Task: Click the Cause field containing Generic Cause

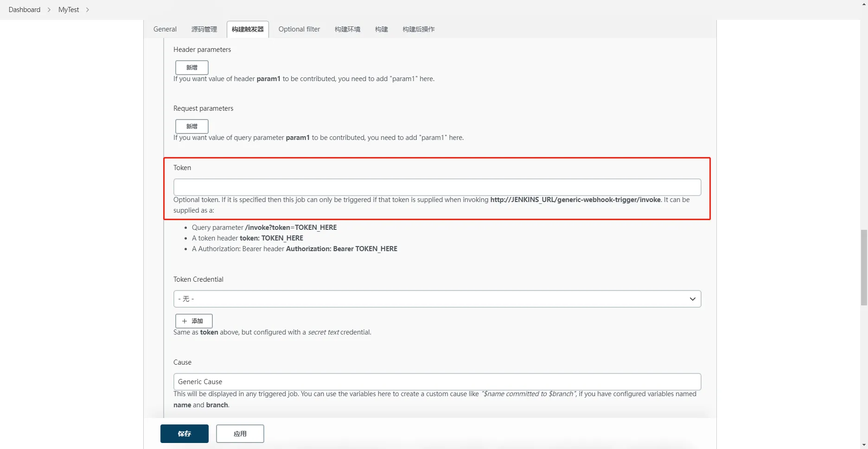Action: [437, 382]
